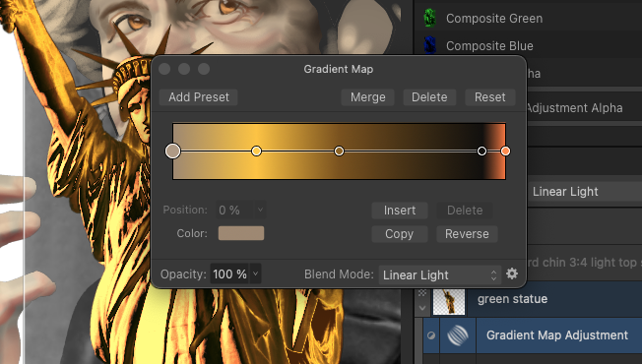Click the Insert stop button
The height and width of the screenshot is (364, 642).
tap(400, 211)
